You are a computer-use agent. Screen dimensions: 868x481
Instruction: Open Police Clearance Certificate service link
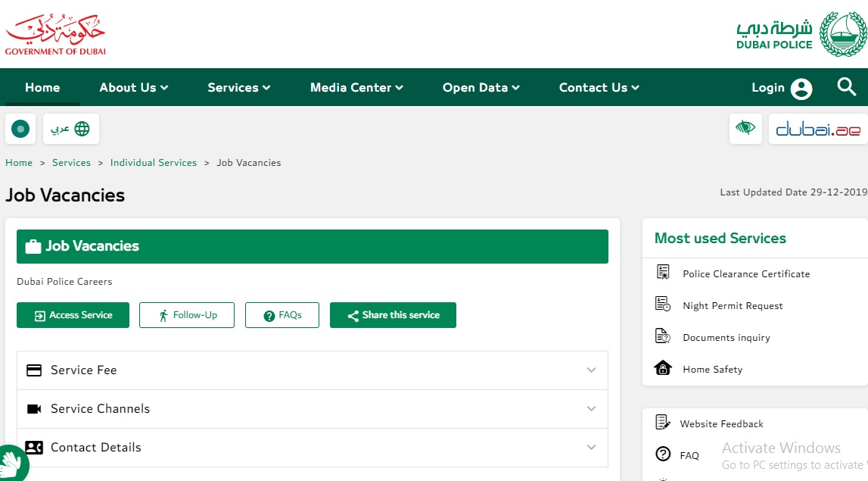click(x=746, y=274)
